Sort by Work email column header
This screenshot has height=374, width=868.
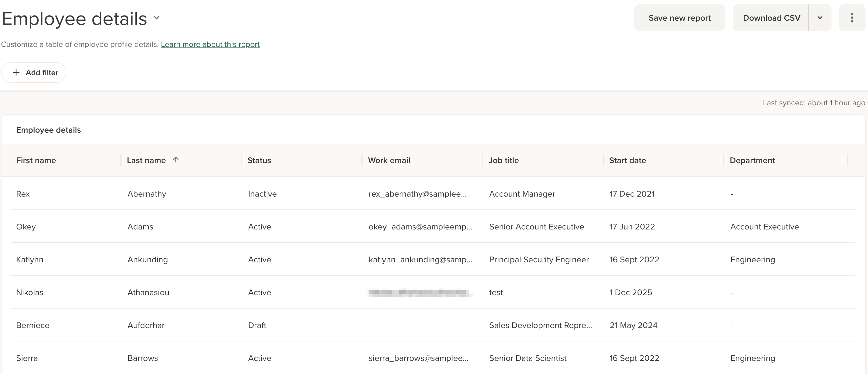pos(389,161)
